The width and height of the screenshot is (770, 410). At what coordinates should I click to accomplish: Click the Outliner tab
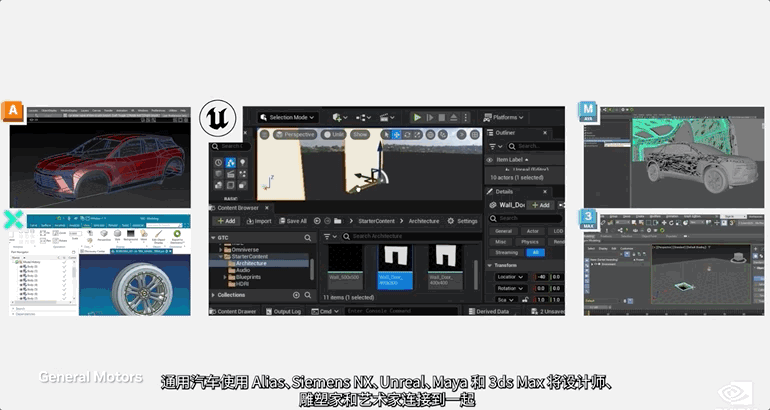505,133
